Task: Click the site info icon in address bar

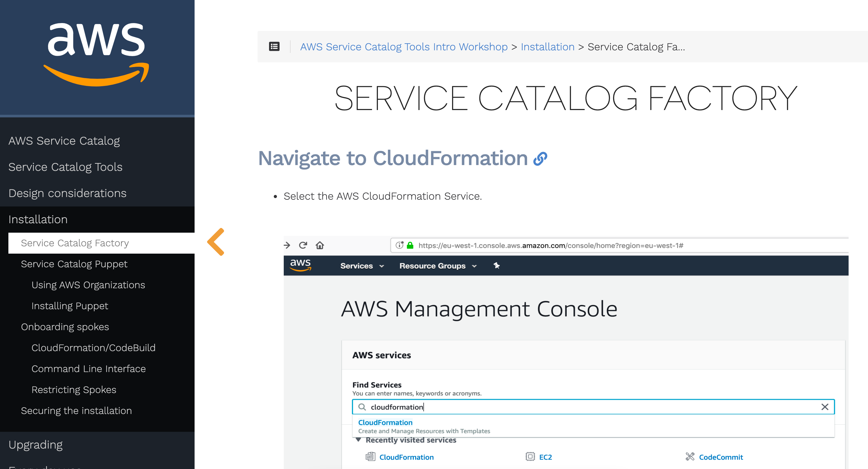Action: coord(400,245)
